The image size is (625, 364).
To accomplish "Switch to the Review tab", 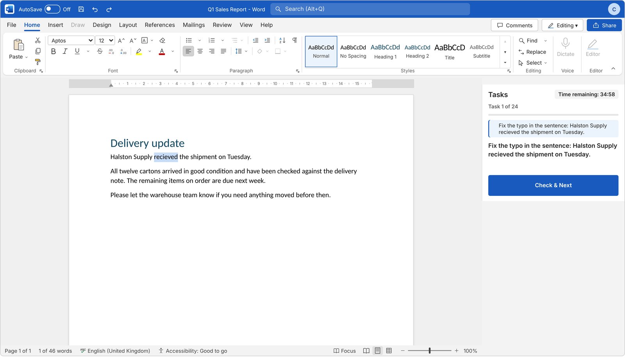I will [x=222, y=25].
